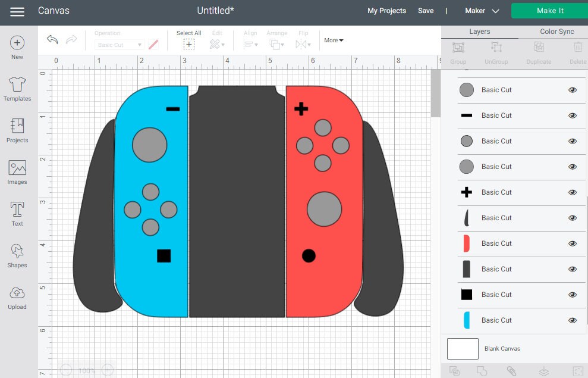Viewport: 588px width, 378px height.
Task: Expand the More menu in the toolbar
Action: click(x=333, y=40)
